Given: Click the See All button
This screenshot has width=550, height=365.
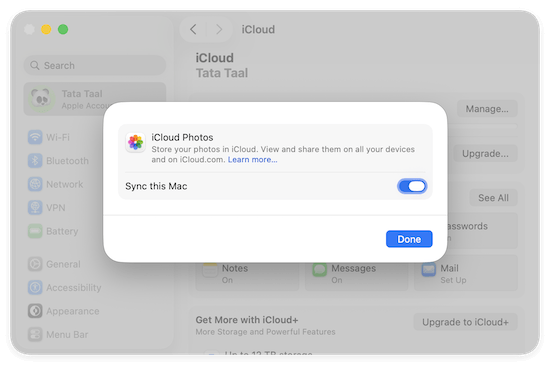Looking at the screenshot, I should click(493, 198).
